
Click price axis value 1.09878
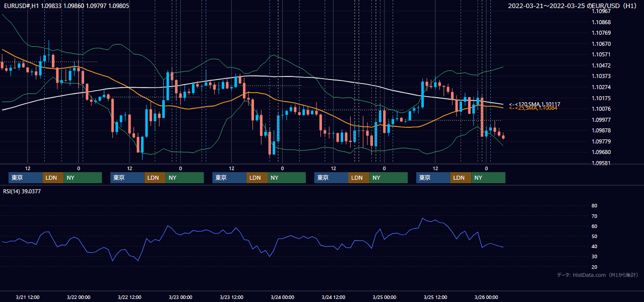click(x=602, y=130)
